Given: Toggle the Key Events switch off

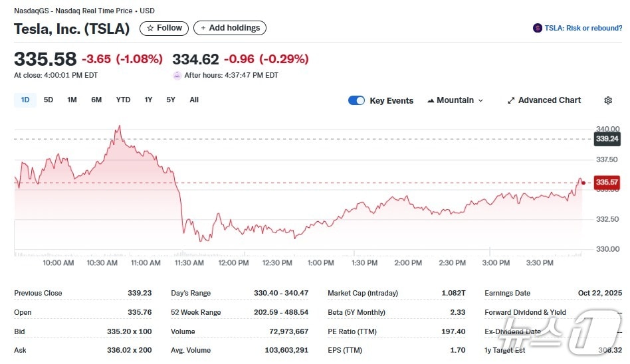Looking at the screenshot, I should point(356,100).
